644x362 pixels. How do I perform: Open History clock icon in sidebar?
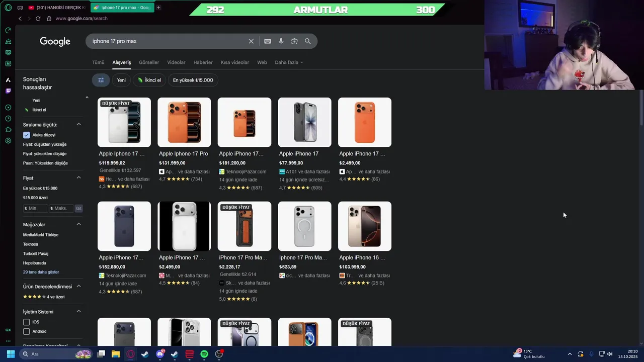tap(8, 119)
